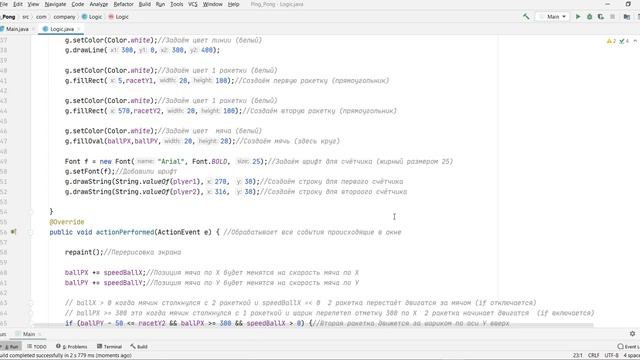The height and width of the screenshot is (360, 640).
Task: Select the com breadcrumb in the navigation bar
Action: [41, 17]
